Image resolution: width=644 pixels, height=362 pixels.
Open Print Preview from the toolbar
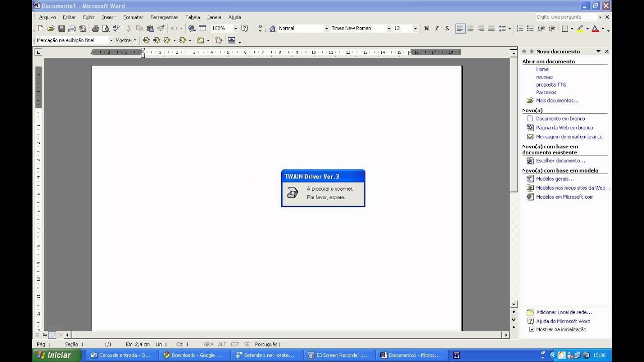[106, 29]
